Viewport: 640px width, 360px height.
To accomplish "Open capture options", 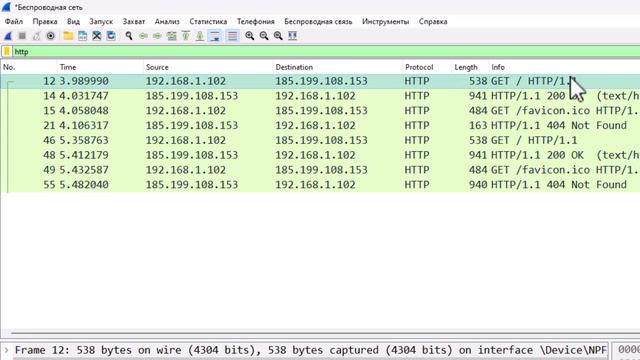I will 51,36.
